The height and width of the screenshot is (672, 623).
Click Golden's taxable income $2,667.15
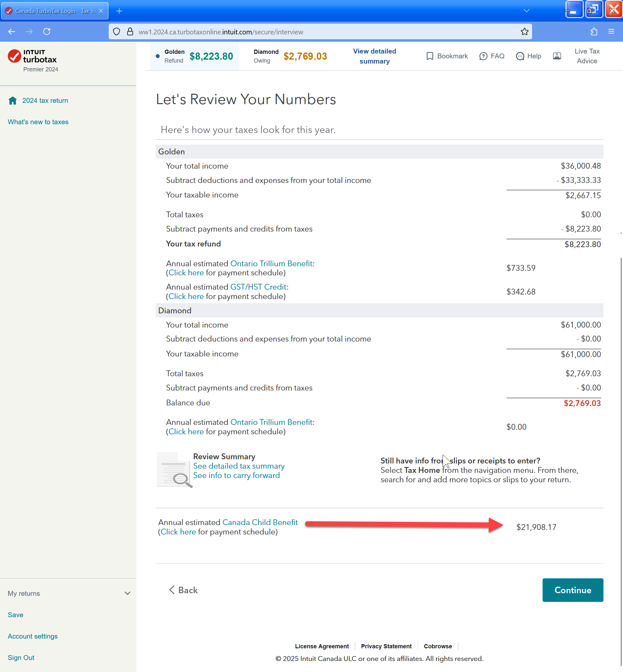(583, 195)
